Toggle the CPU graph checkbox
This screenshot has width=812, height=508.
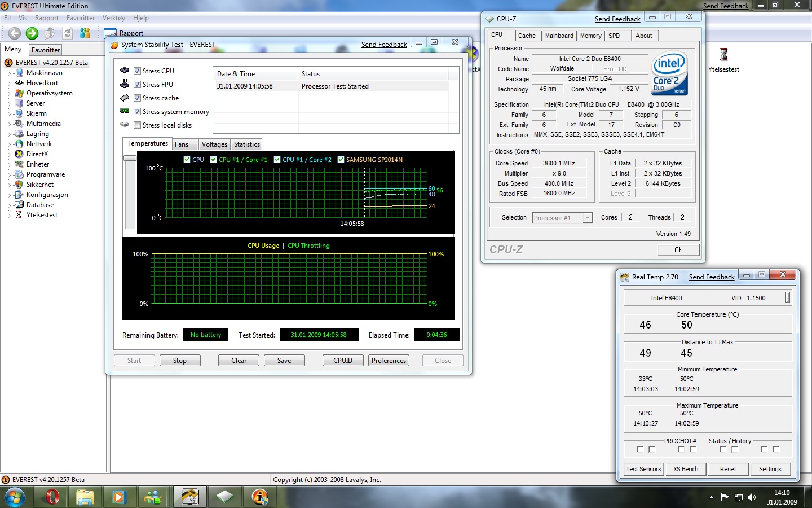point(187,160)
